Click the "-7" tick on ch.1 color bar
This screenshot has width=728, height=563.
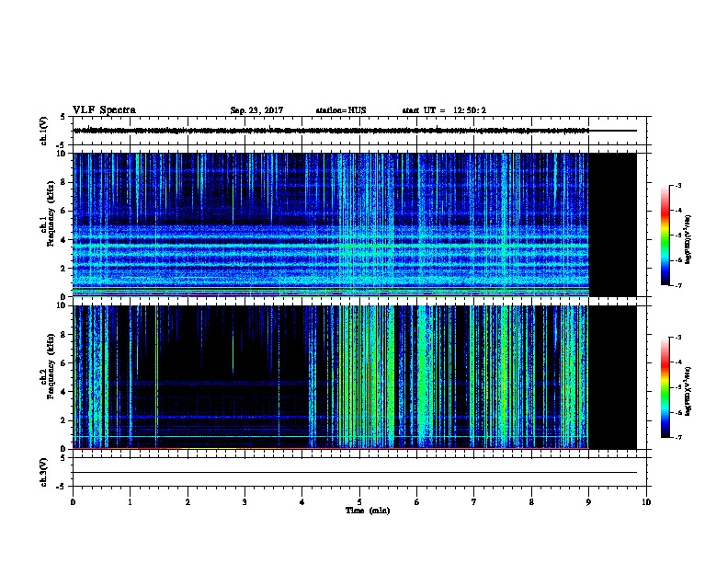677,285
